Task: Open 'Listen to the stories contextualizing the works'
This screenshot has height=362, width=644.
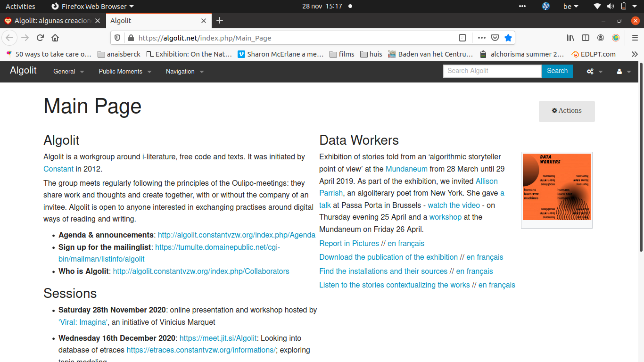Action: pyautogui.click(x=395, y=285)
